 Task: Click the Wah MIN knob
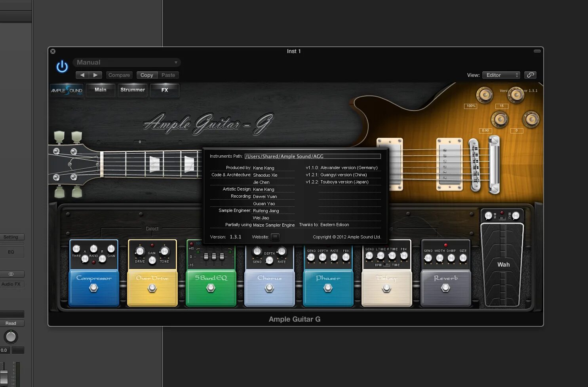coord(489,215)
